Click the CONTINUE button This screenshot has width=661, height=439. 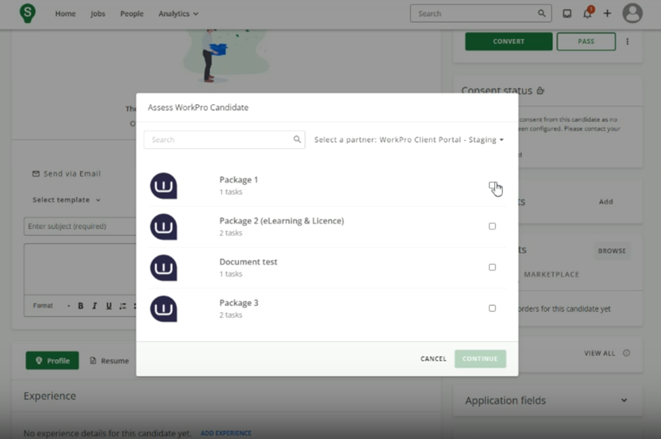click(x=480, y=359)
